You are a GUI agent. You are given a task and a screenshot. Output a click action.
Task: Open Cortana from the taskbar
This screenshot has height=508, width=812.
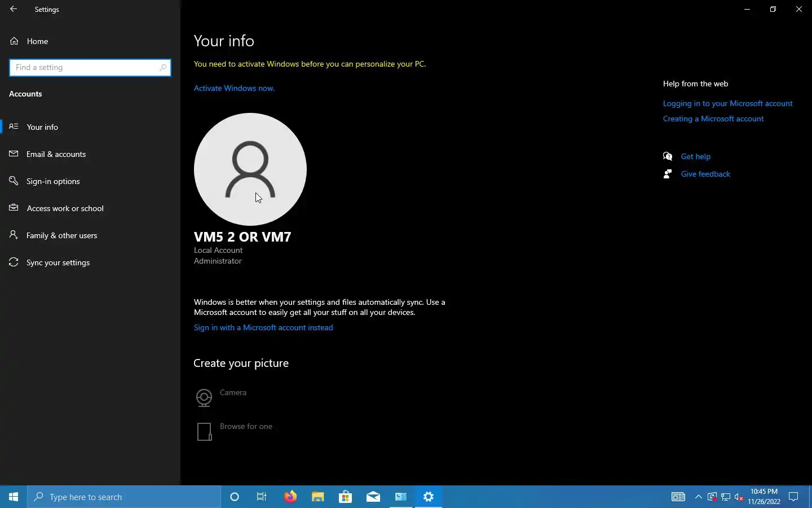coord(235,497)
